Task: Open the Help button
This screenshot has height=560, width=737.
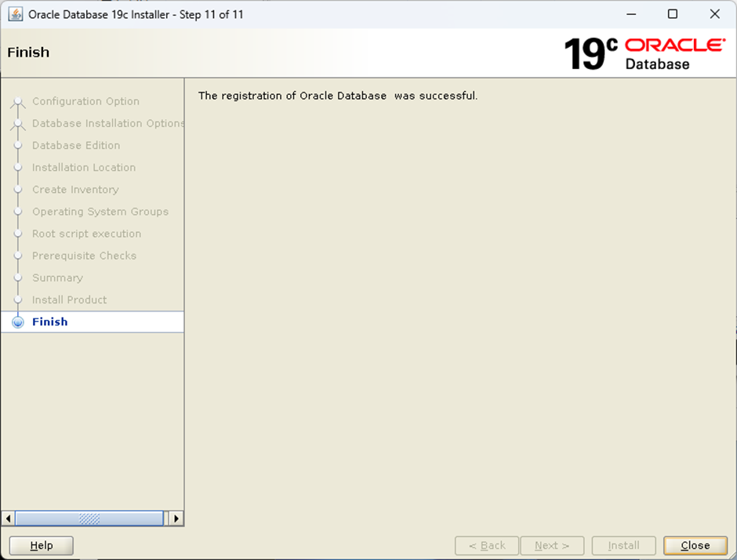Action: coord(42,545)
